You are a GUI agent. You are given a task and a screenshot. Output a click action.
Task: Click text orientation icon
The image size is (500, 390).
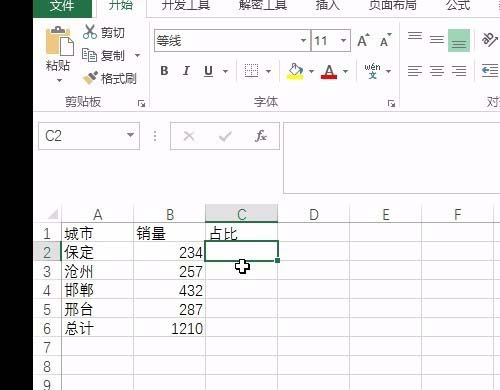click(490, 40)
